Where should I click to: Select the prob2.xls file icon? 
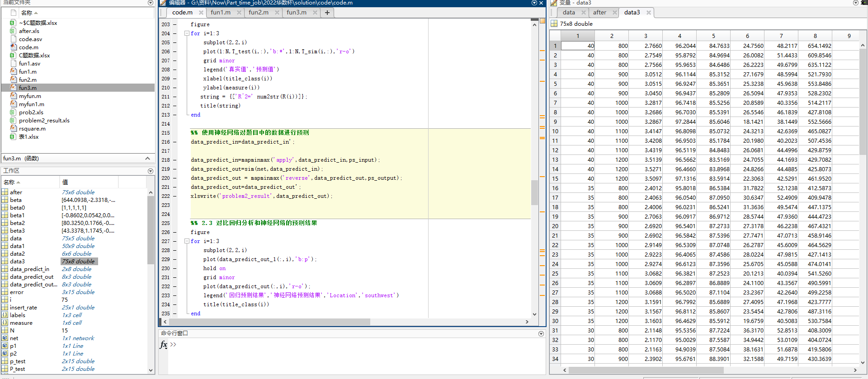point(13,112)
